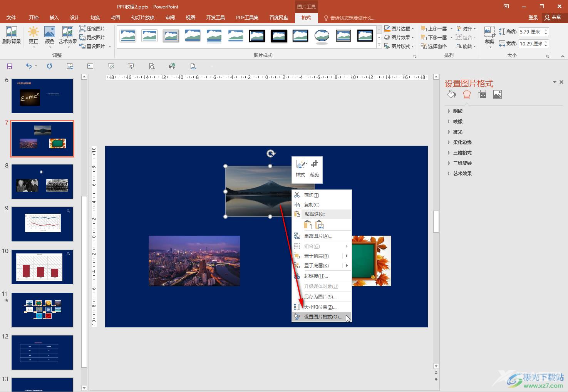Viewport: 568px width, 392px height.
Task: Select slide 10 bar chart thumbnail
Action: pos(42,267)
